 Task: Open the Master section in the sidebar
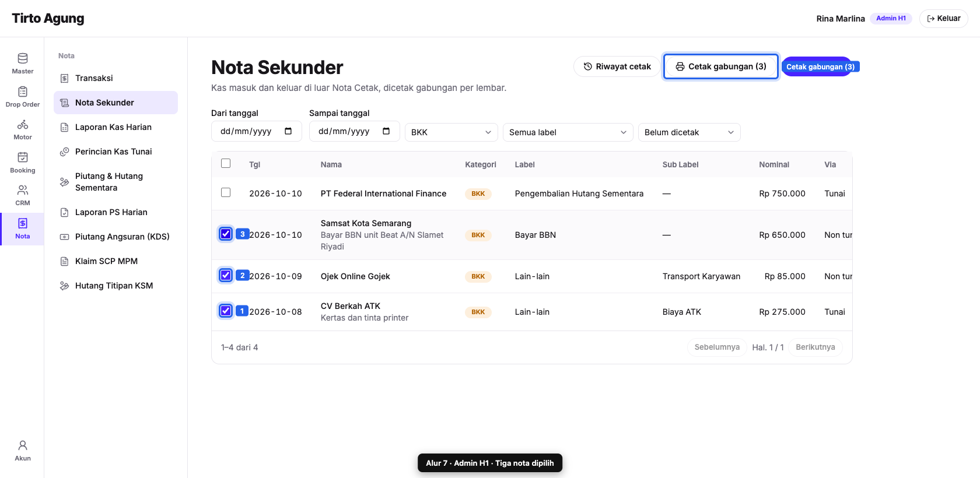(22, 64)
